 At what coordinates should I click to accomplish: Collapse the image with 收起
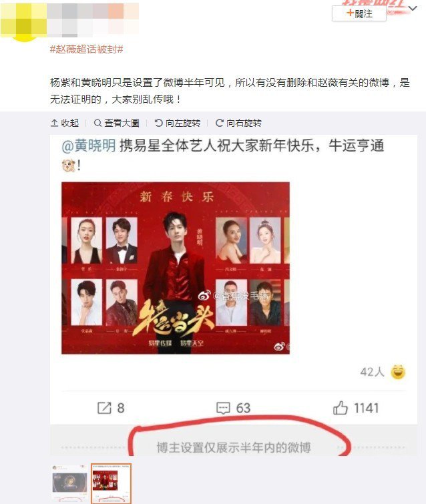[x=65, y=123]
